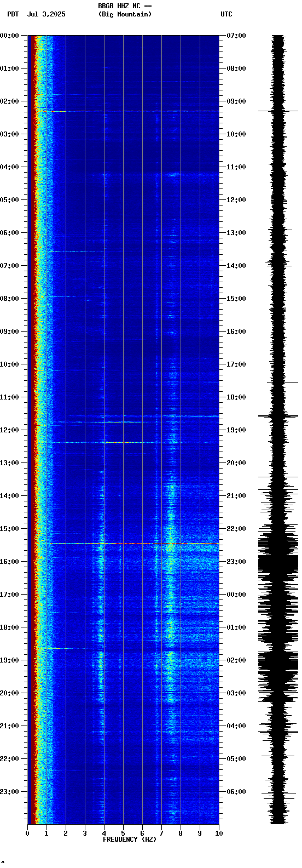Click the UTC time label '09:00'
The image size is (302, 868).
pyautogui.click(x=236, y=101)
